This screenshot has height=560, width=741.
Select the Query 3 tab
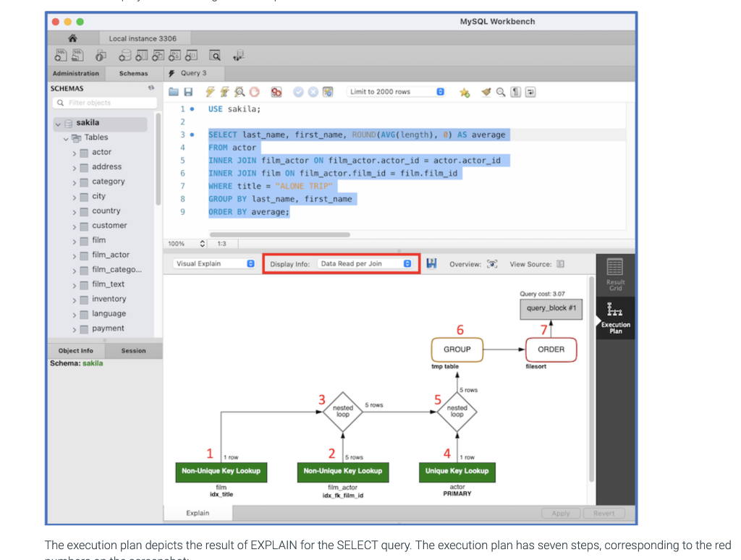coord(194,73)
